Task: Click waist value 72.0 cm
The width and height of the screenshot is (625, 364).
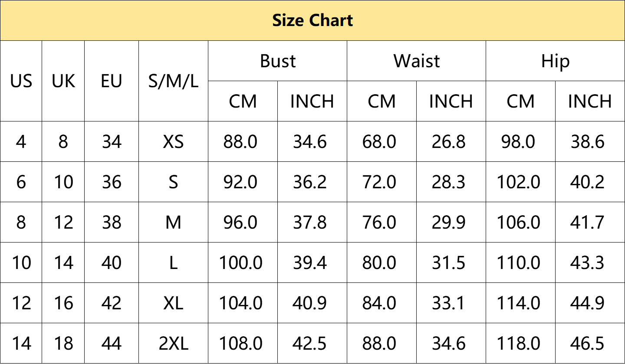Action: pos(379,182)
